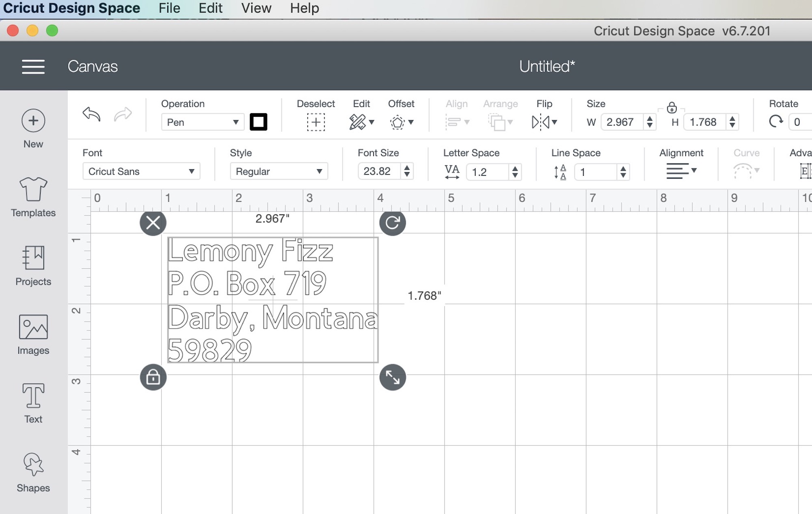Click the resize handle on text box
This screenshot has width=812, height=514.
393,377
